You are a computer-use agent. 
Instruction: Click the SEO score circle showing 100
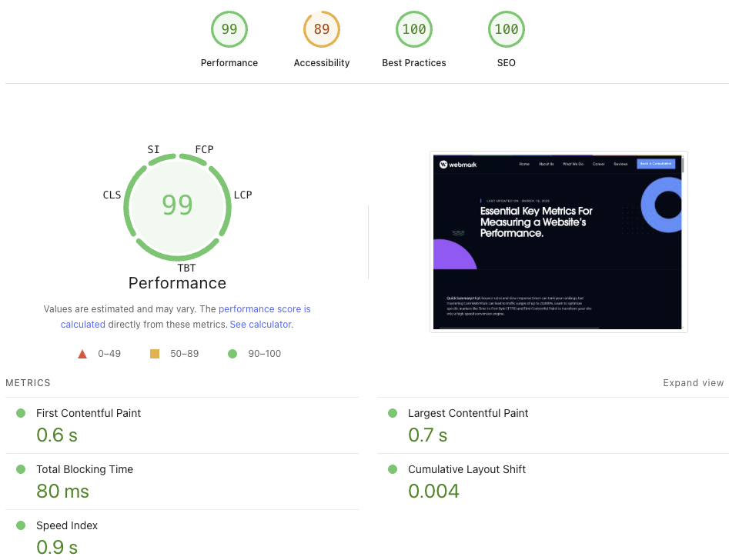[506, 28]
